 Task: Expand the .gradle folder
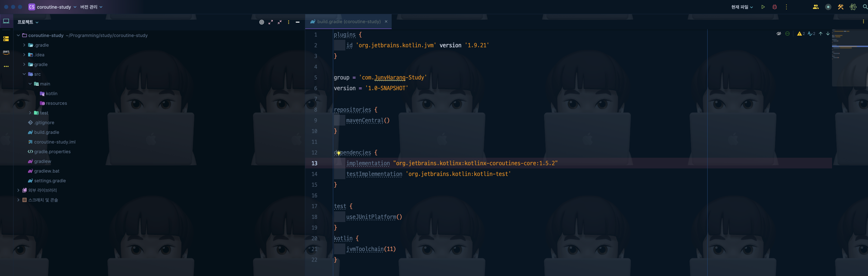click(x=24, y=45)
